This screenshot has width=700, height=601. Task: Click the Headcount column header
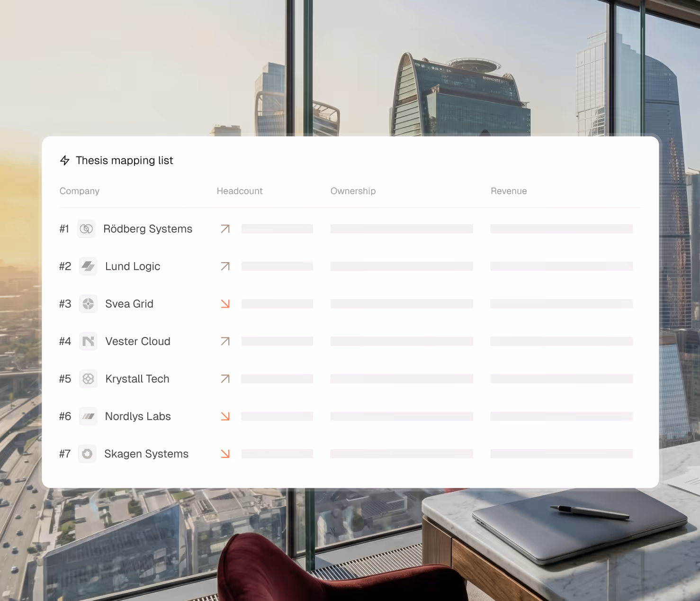coord(240,191)
